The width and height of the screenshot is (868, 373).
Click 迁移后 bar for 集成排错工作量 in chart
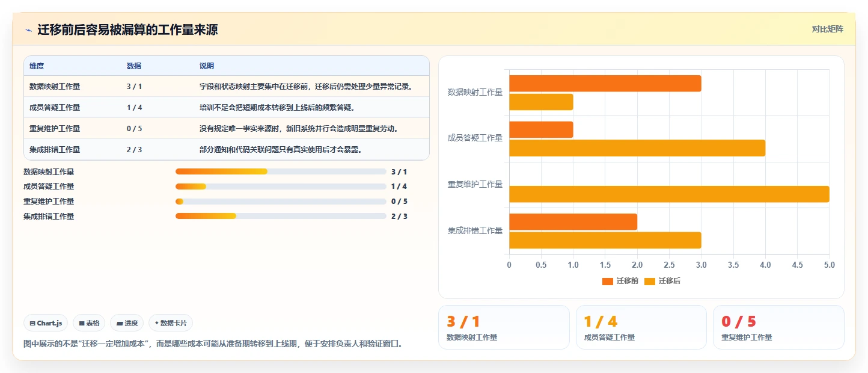(x=605, y=240)
